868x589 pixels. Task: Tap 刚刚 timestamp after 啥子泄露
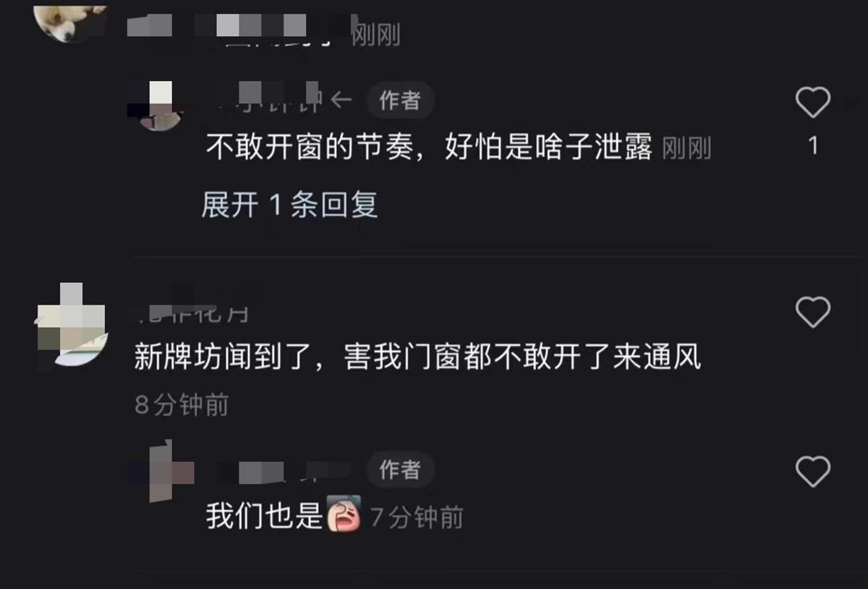coord(686,149)
